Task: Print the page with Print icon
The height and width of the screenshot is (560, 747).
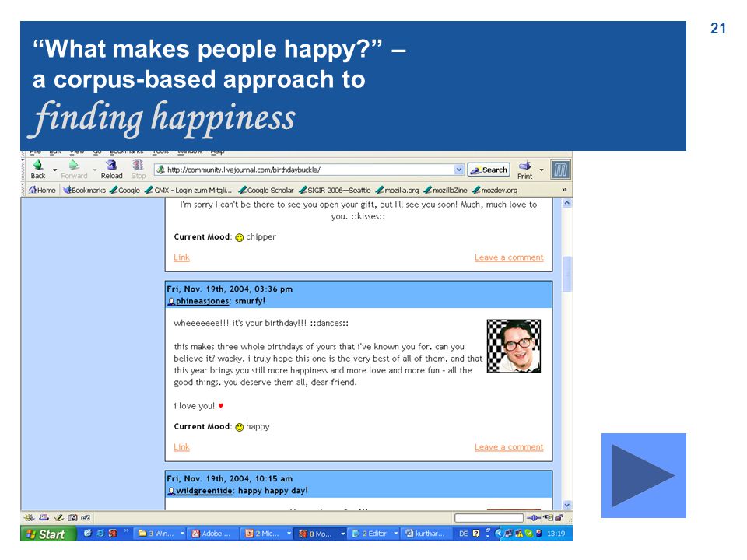Action: point(525,170)
